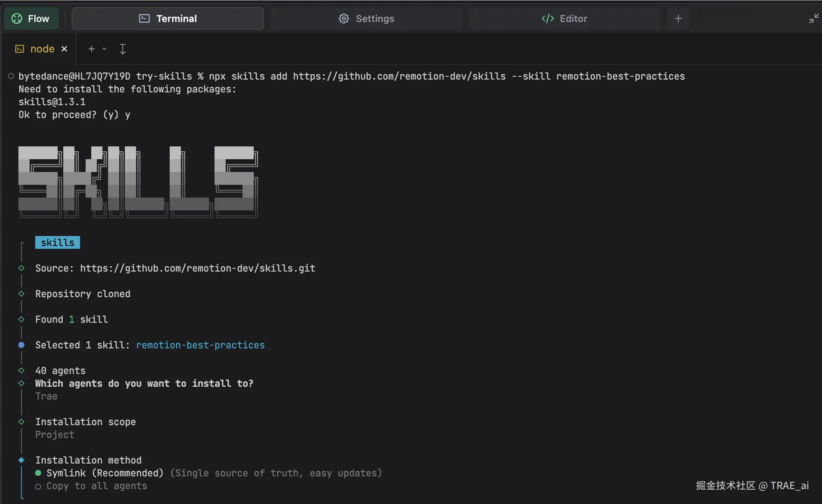Open the Settings tab
822x504 pixels.
pyautogui.click(x=366, y=18)
